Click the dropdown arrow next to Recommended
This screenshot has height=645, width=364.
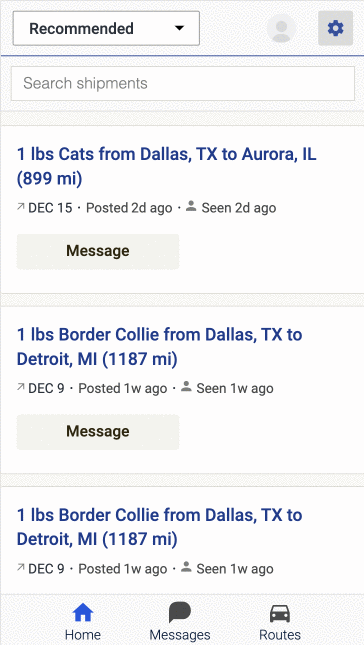[x=179, y=28]
